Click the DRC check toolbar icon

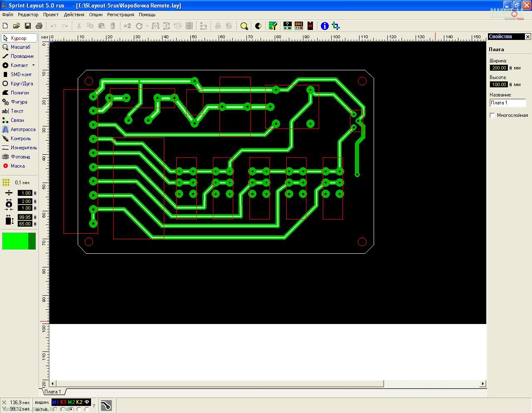click(298, 26)
